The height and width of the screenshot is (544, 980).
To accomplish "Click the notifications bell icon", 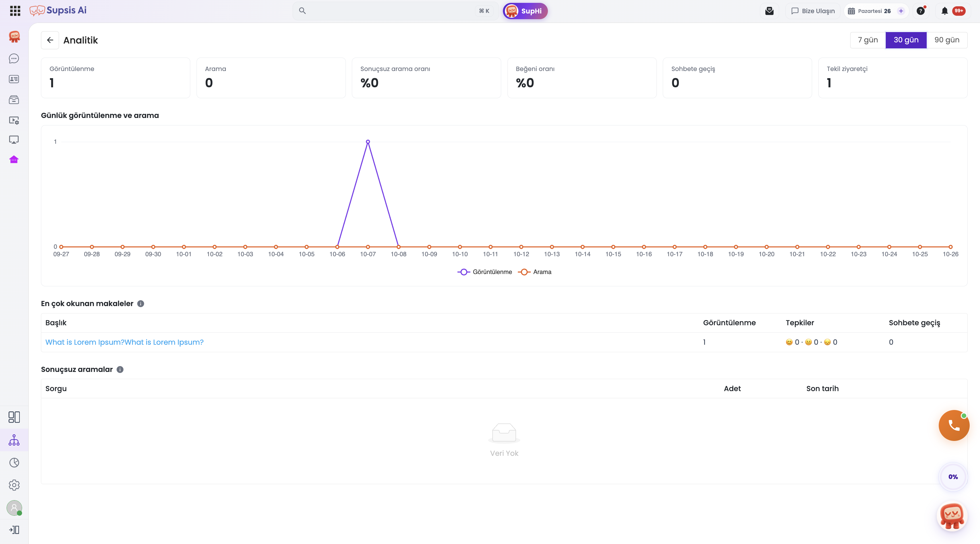I will click(944, 11).
